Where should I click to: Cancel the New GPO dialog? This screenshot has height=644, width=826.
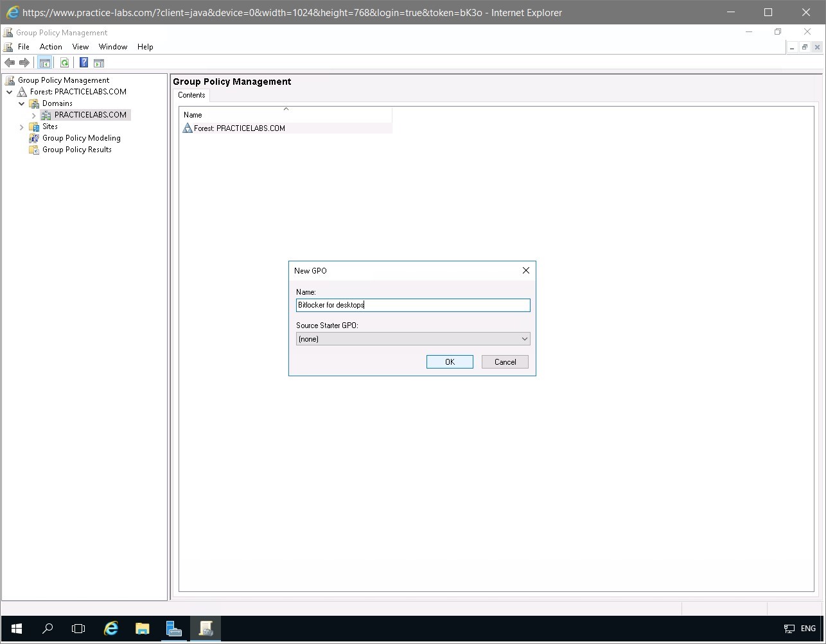click(x=504, y=361)
